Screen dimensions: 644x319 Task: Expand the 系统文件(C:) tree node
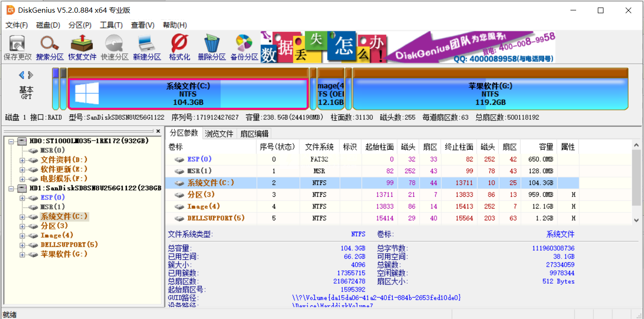tap(22, 217)
